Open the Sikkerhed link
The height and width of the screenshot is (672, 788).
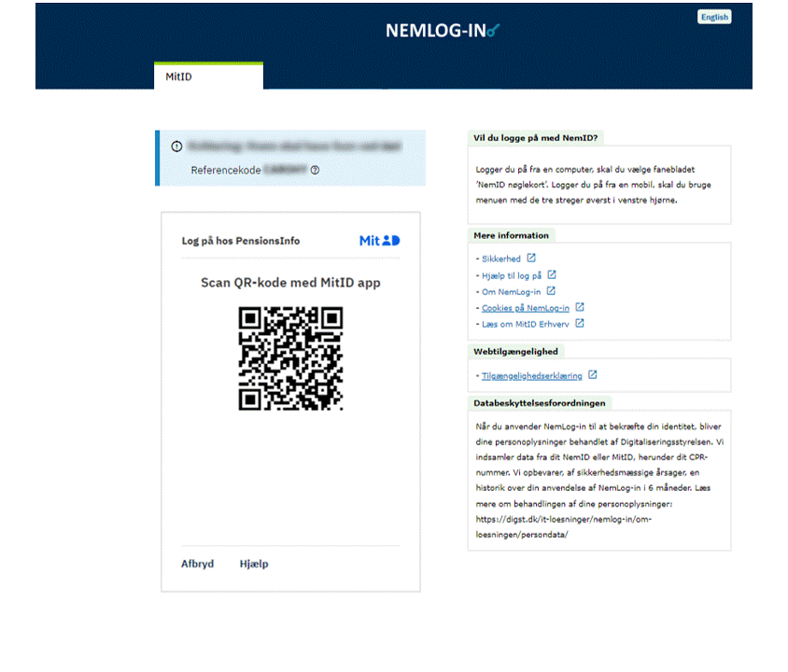click(501, 259)
